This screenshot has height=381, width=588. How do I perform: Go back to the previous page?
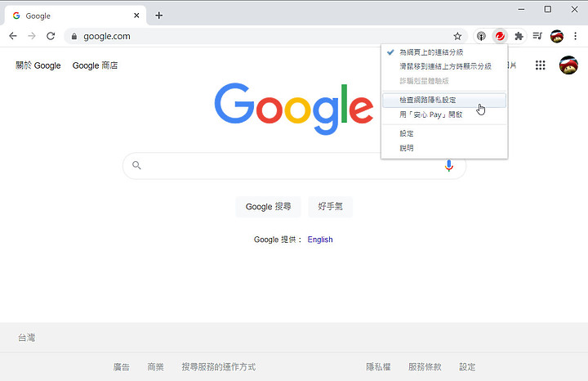13,36
